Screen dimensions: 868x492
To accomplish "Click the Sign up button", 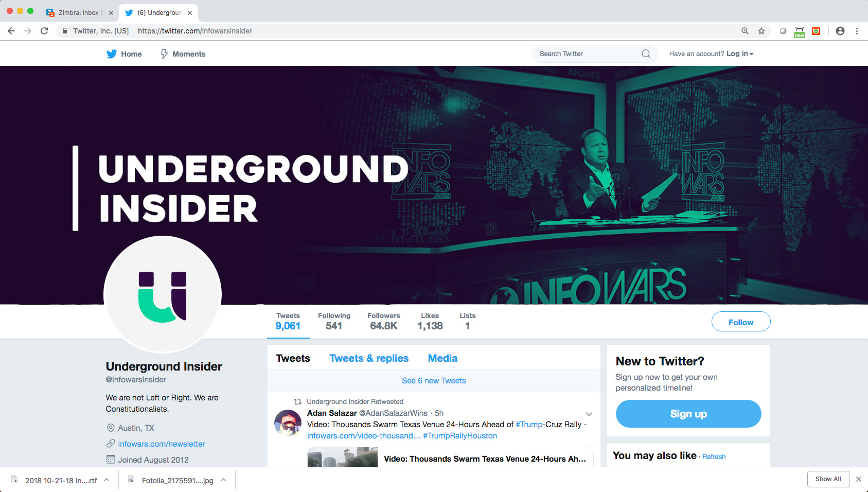I will click(x=688, y=414).
